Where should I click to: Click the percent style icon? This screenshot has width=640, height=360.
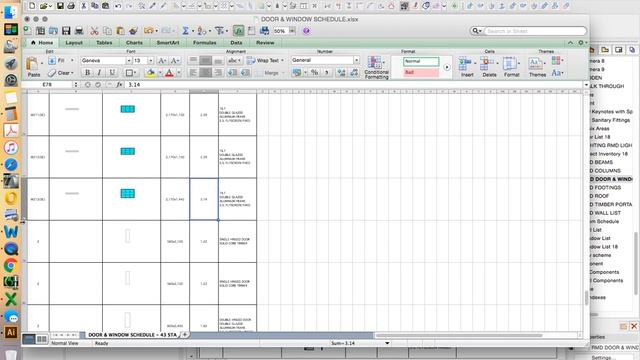pyautogui.click(x=314, y=73)
